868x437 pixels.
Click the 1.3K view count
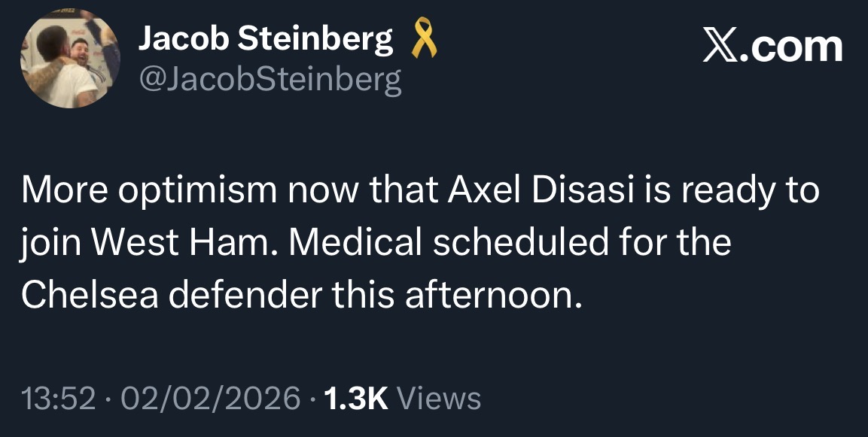click(356, 398)
